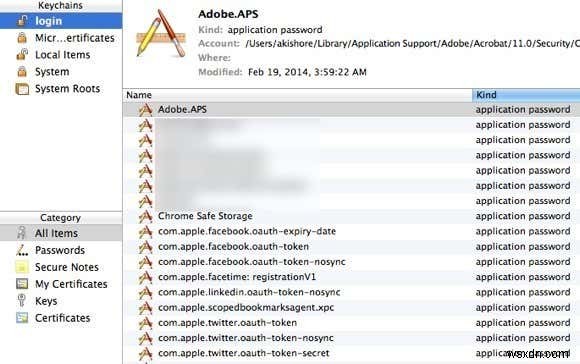Click the lock icon beside Micr...ertificates
The width and height of the screenshot is (580, 364).
pos(22,38)
